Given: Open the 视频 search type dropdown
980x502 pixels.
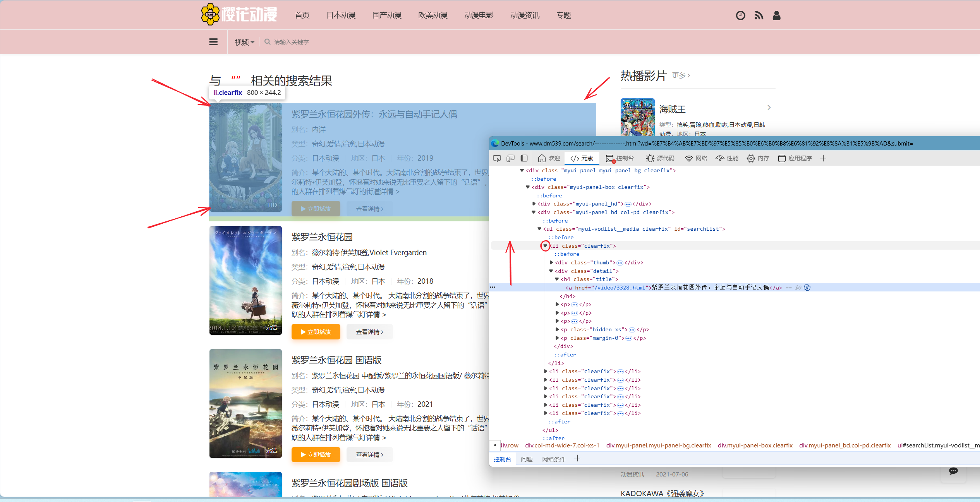Looking at the screenshot, I should [244, 42].
